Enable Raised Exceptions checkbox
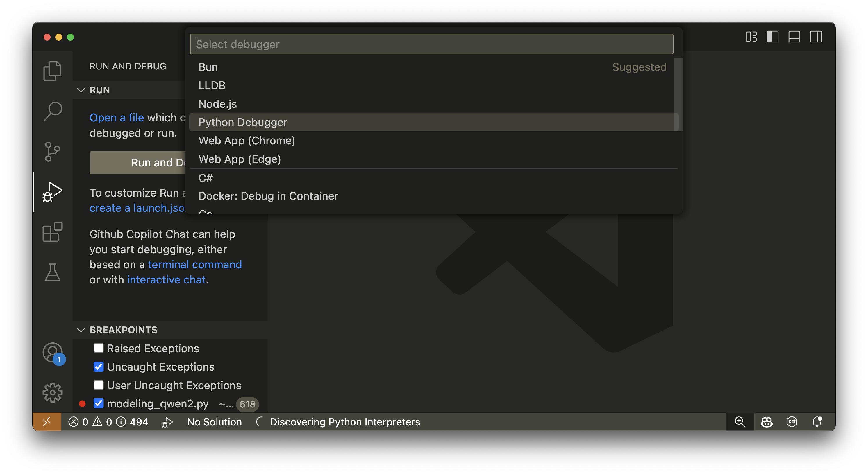This screenshot has height=474, width=868. [x=98, y=348]
